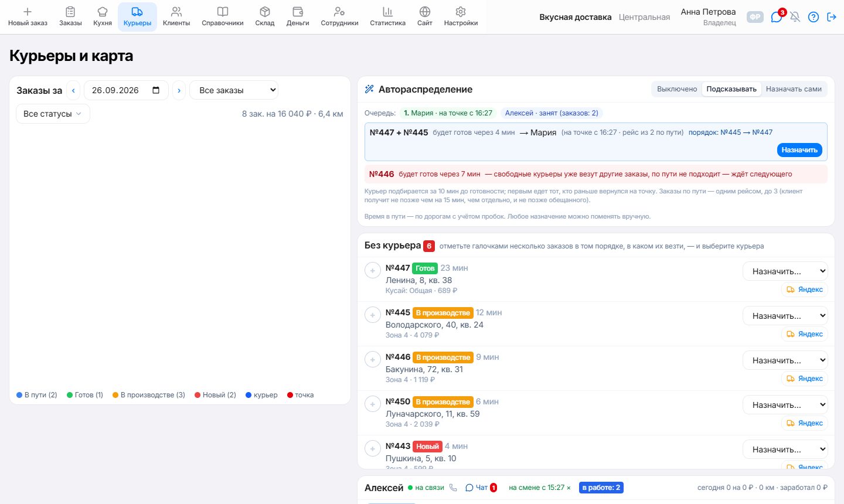The image size is (844, 504).
Task: Open Сотрудники staff icon
Action: [339, 12]
